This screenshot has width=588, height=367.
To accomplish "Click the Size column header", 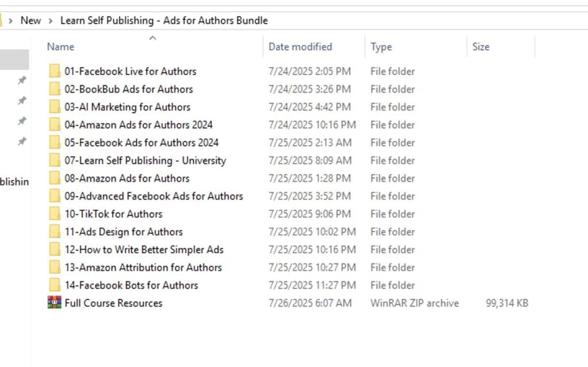I will pos(481,47).
